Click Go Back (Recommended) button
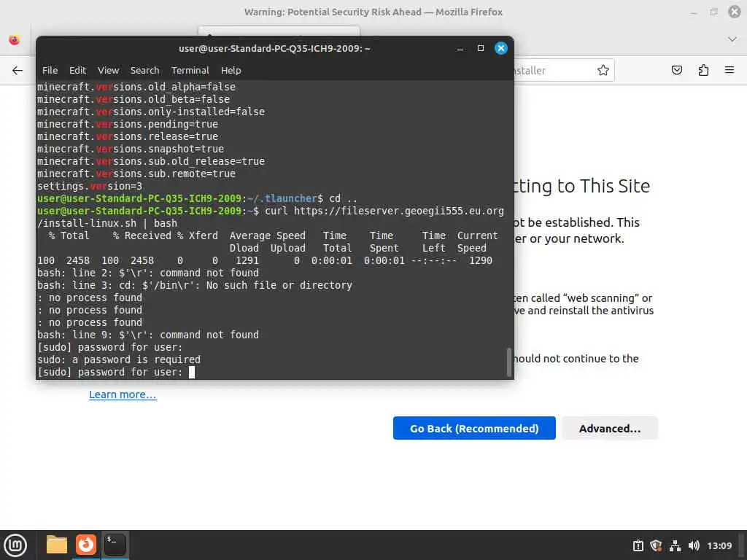The image size is (747, 560). [x=474, y=428]
